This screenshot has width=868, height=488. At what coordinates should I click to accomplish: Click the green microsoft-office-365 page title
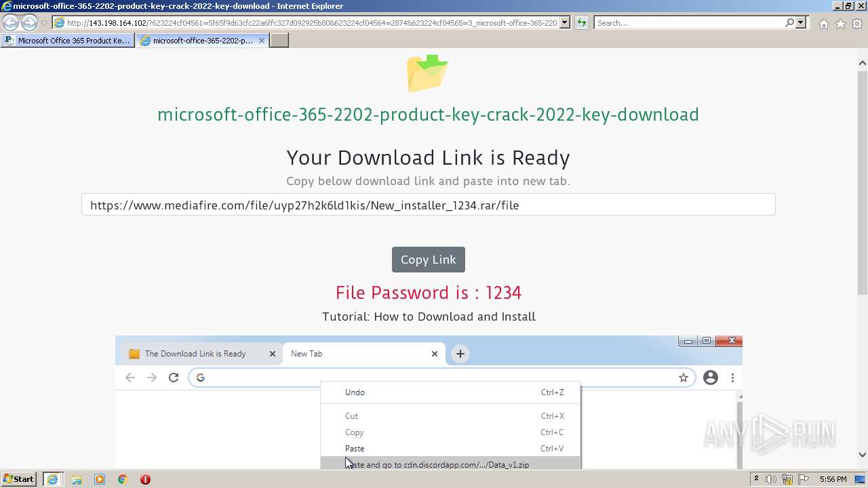(x=428, y=115)
